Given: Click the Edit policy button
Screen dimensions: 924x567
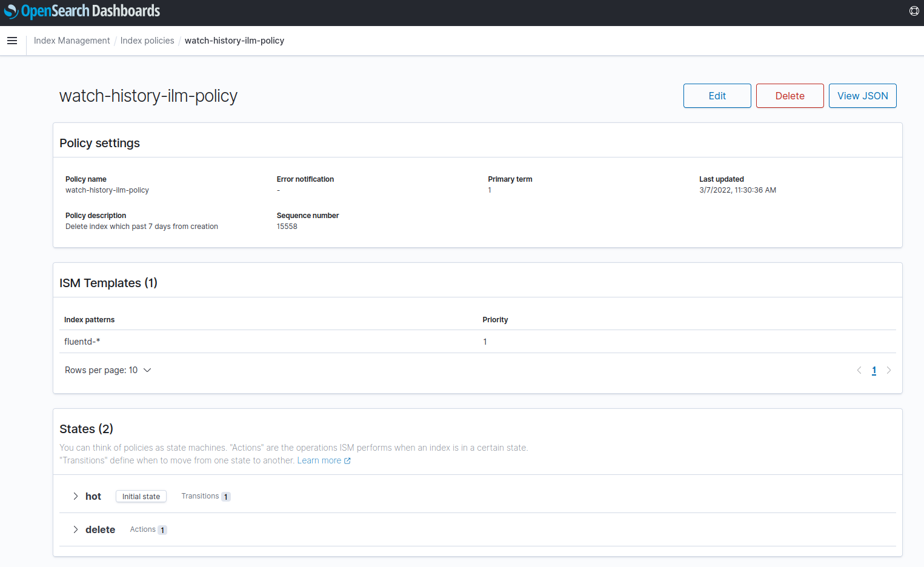Looking at the screenshot, I should [717, 96].
